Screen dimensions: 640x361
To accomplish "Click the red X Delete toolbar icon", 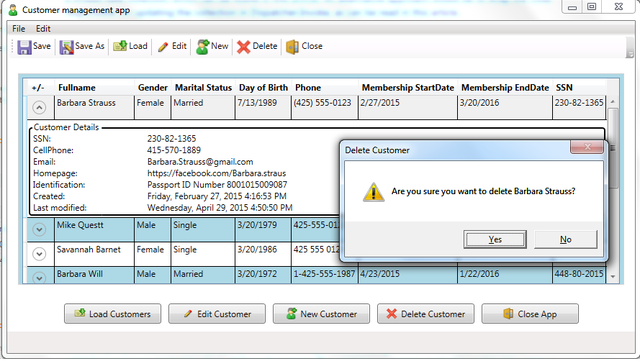I will coord(244,47).
